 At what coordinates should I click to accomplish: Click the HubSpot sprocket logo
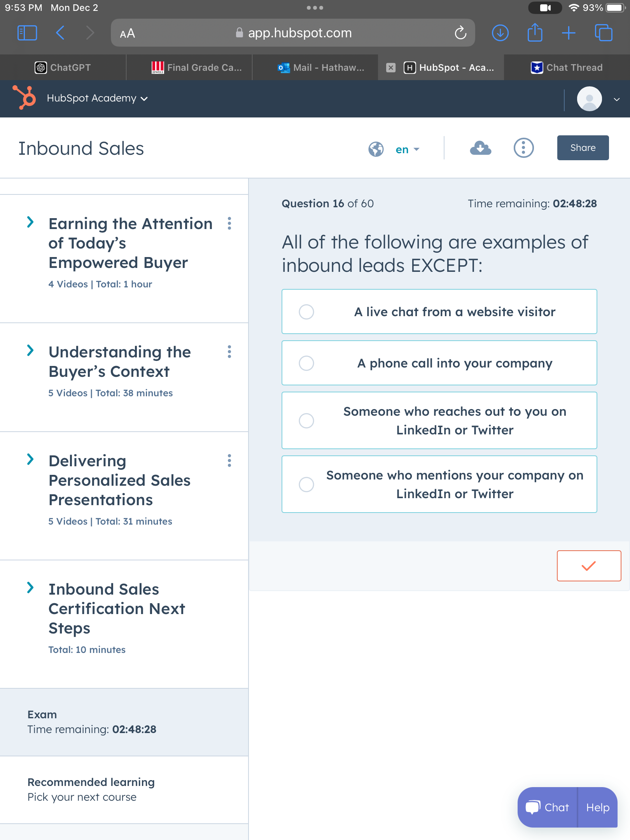click(24, 98)
